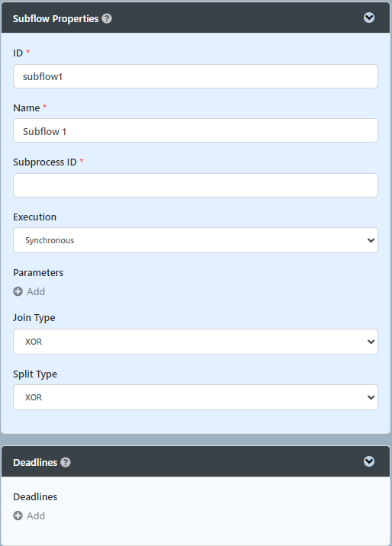The height and width of the screenshot is (546, 392).
Task: Collapse the Deadlines panel chevron
Action: point(369,461)
